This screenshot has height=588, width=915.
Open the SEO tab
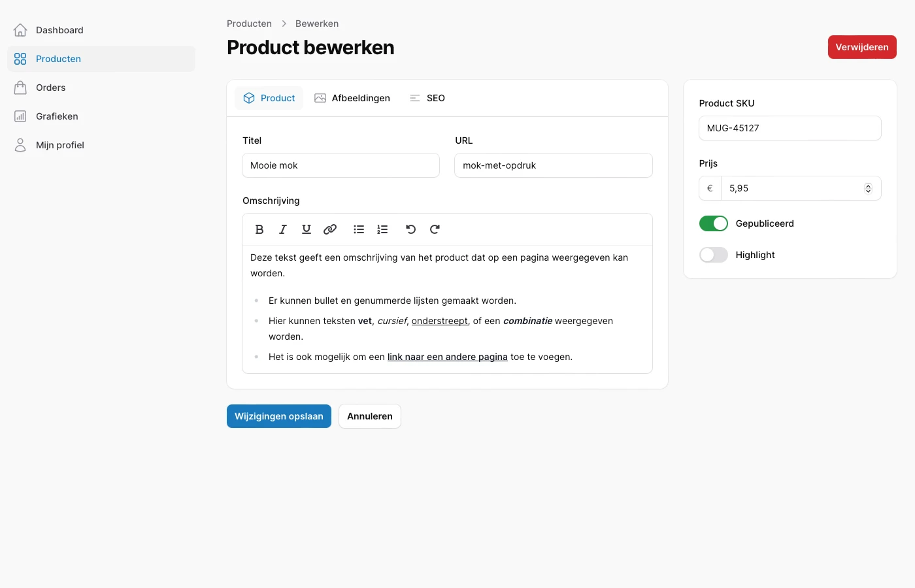[x=427, y=98]
